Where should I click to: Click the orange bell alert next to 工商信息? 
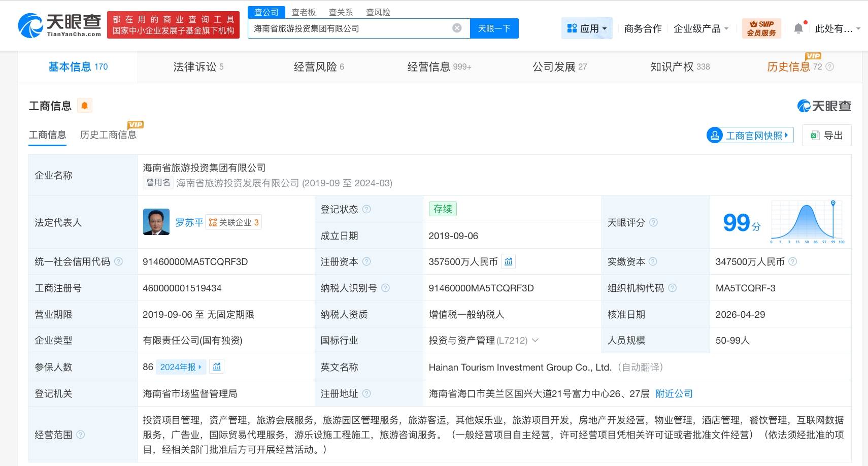84,106
